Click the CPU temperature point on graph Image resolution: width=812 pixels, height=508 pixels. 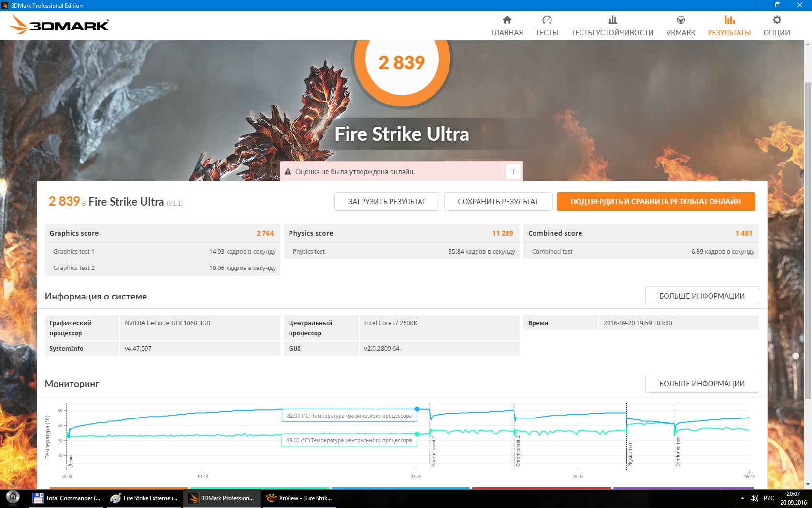pos(417,434)
